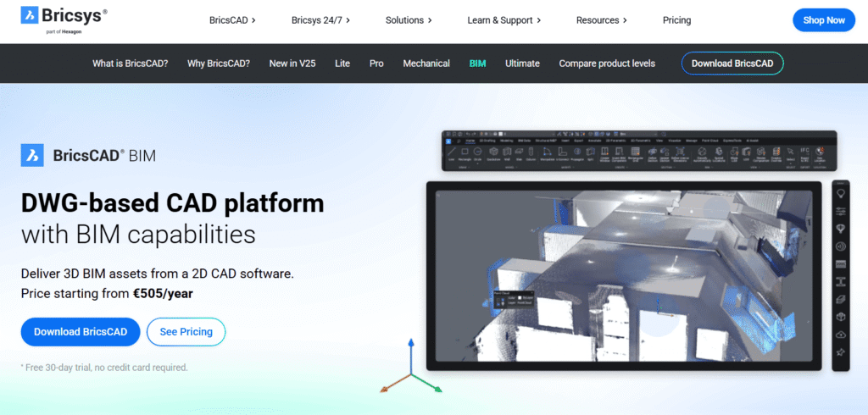
Task: Select the Circle tool in ribbon
Action: pos(478,153)
